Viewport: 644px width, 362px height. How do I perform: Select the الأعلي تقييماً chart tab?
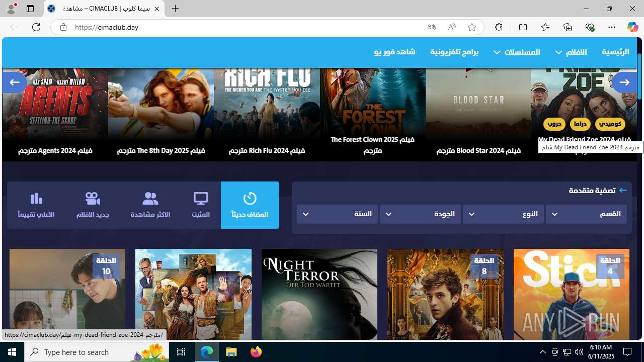coord(36,205)
